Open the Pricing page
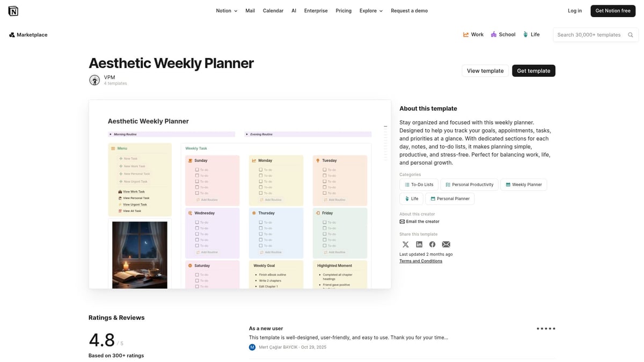This screenshot has width=644, height=362. pos(343,10)
